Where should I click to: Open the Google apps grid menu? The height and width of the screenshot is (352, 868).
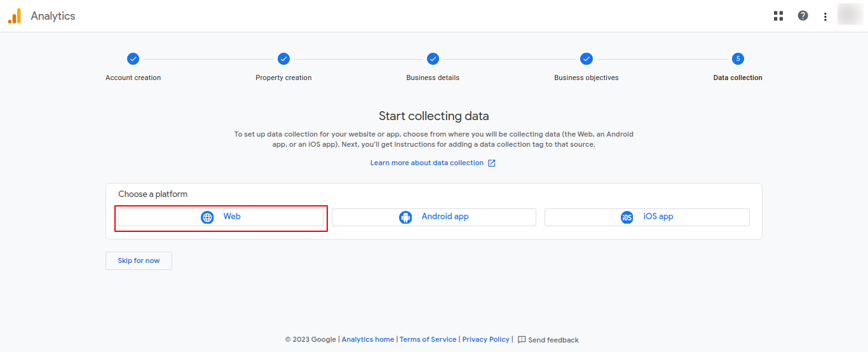pyautogui.click(x=778, y=16)
